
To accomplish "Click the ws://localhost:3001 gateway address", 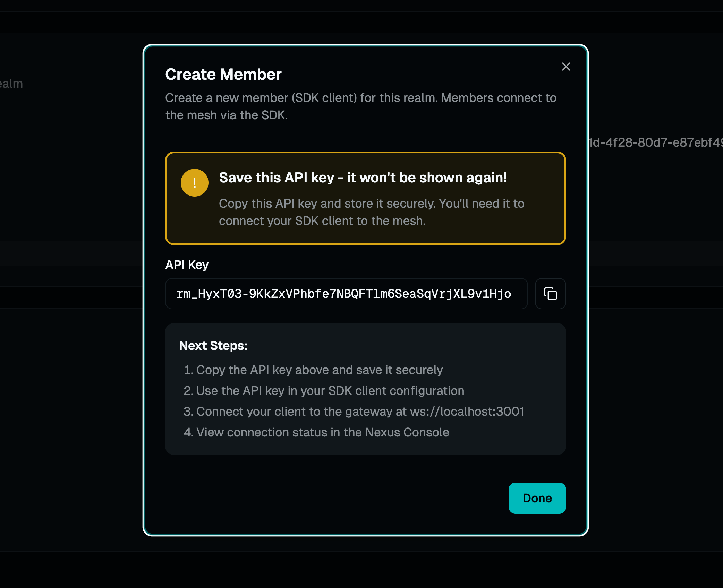I will 467,412.
